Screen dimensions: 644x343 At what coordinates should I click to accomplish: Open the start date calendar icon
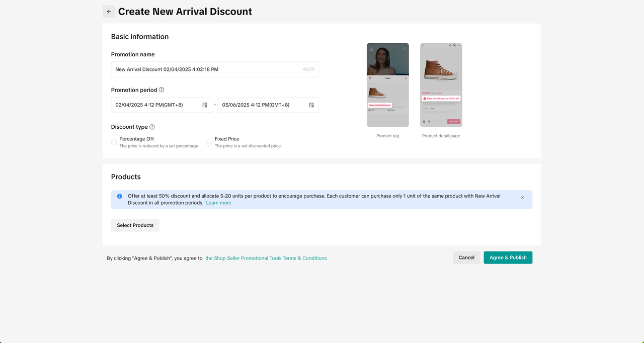click(205, 105)
